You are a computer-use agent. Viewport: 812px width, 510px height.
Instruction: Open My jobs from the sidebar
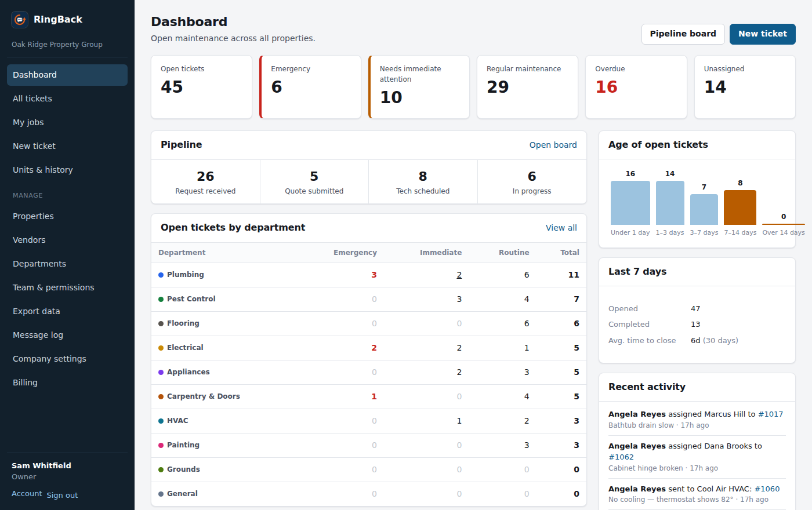(x=67, y=122)
